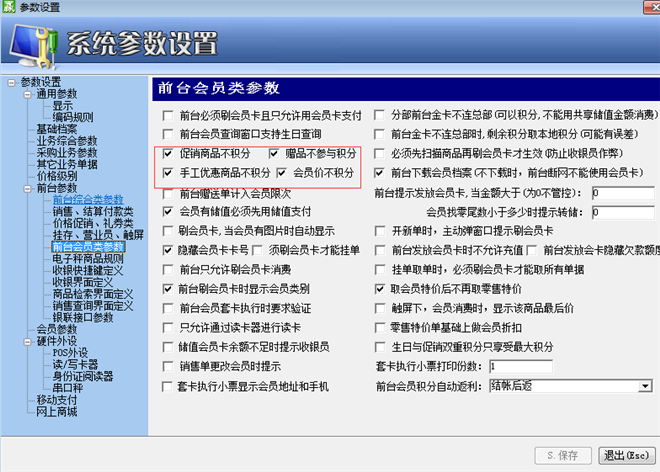Select 销售、结算付款类 tree item

click(93, 212)
